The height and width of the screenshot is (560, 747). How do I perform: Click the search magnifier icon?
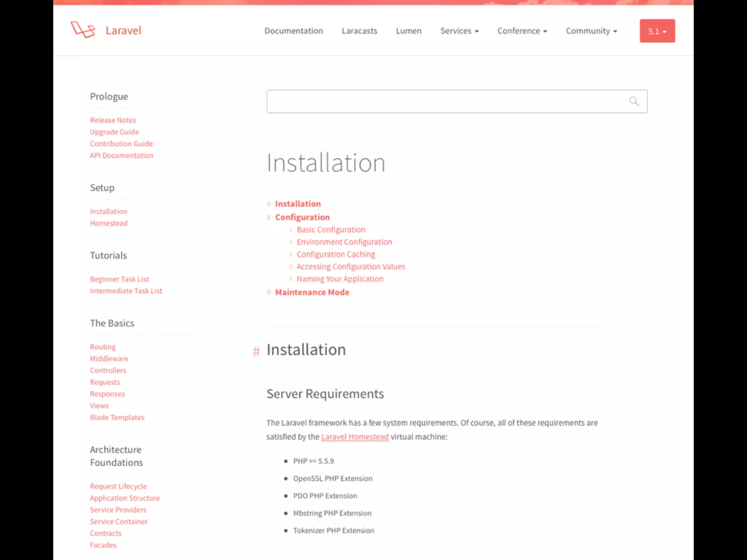(x=634, y=101)
